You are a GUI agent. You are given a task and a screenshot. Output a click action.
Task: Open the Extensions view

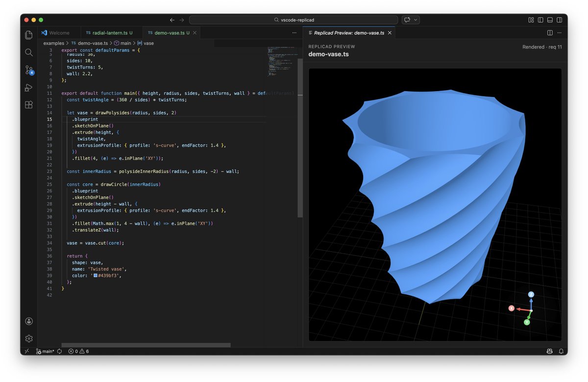click(x=29, y=105)
